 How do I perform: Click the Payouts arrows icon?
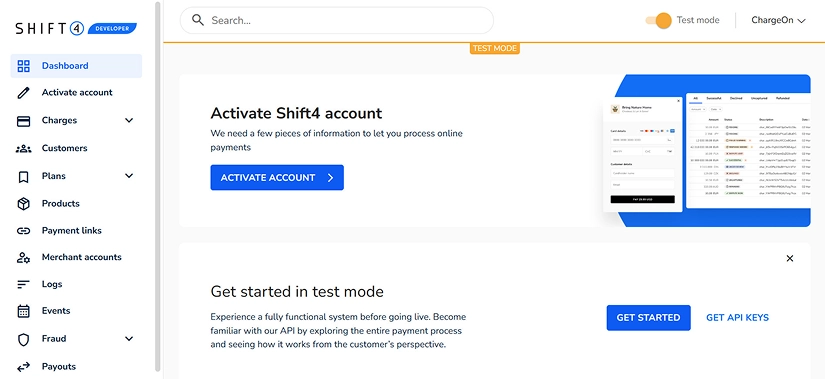(x=24, y=367)
